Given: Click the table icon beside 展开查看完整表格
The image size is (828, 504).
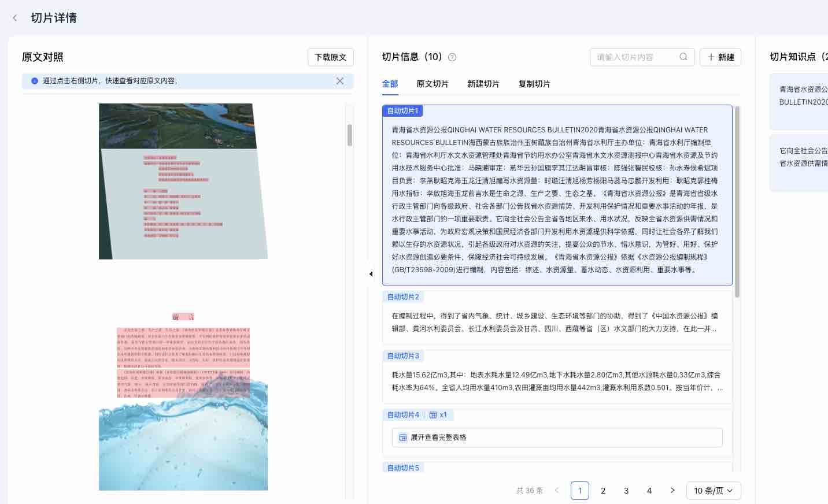Looking at the screenshot, I should click(403, 438).
